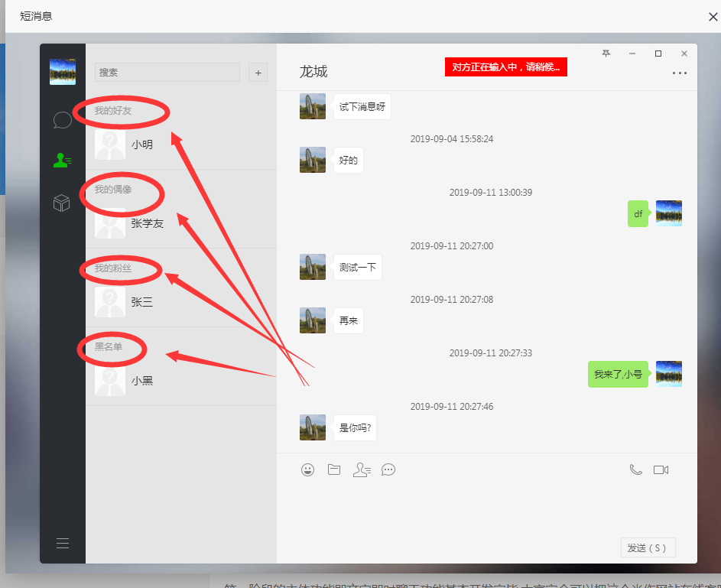Open the cube apps sidebar icon
721x588 pixels.
(62, 203)
